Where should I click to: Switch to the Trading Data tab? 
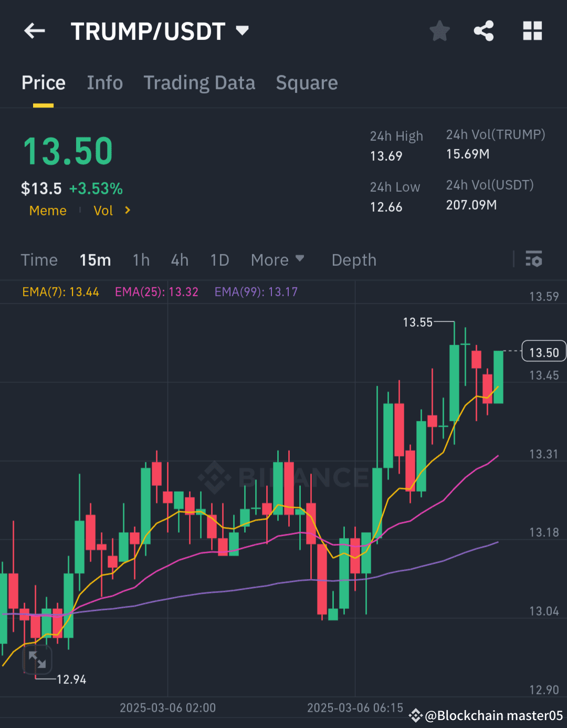(199, 83)
